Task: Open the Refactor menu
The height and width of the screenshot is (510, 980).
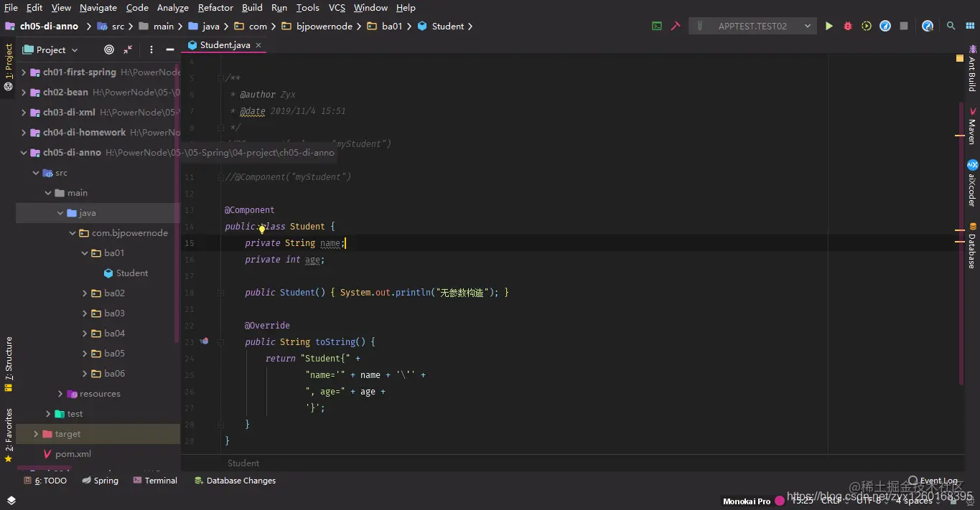Action: (215, 8)
